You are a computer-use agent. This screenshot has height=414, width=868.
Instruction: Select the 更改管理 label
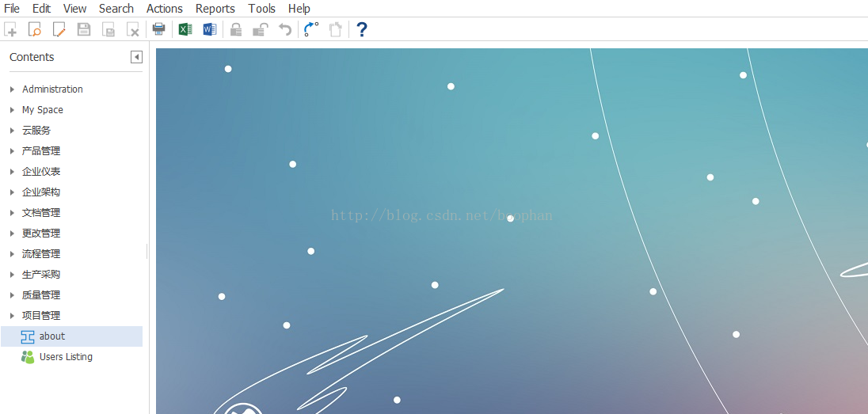click(41, 234)
